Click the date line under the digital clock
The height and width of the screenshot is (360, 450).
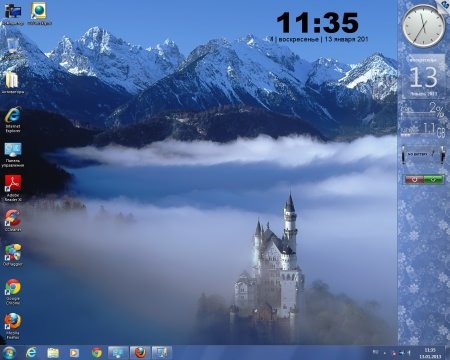319,39
